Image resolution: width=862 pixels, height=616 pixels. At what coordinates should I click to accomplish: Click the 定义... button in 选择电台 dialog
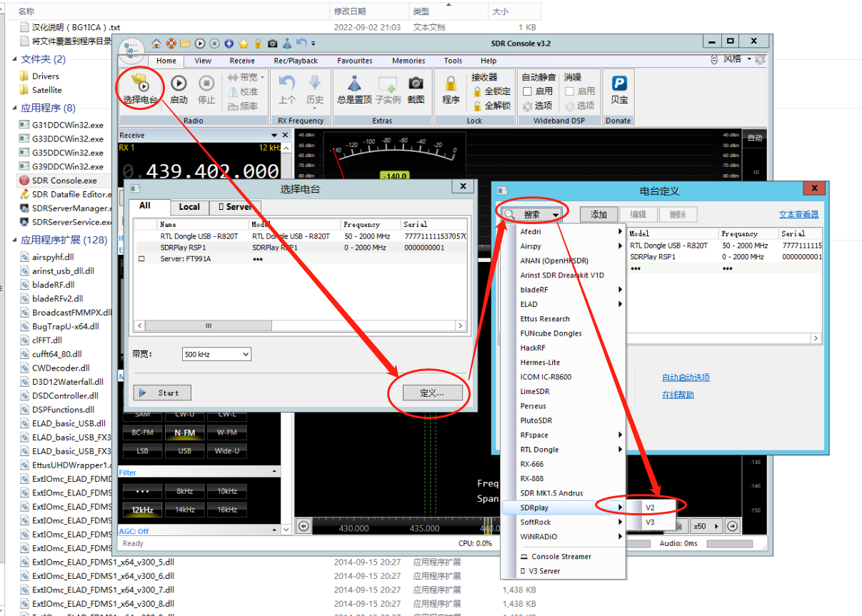click(x=432, y=393)
